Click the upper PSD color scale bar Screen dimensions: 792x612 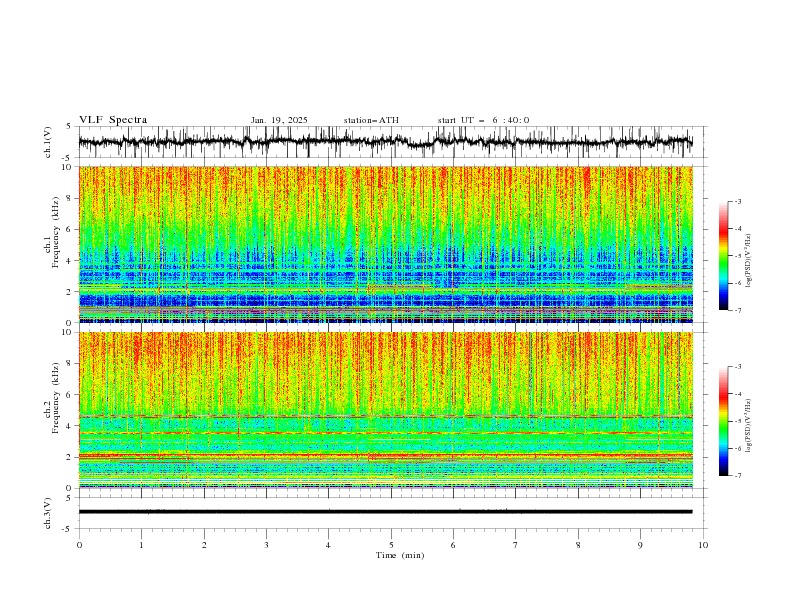tap(724, 256)
